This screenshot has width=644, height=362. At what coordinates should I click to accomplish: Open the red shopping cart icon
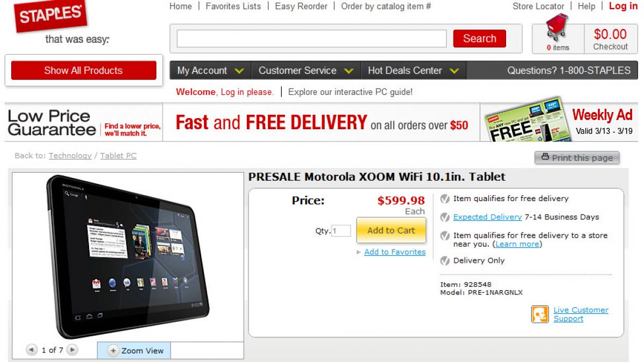tap(557, 28)
